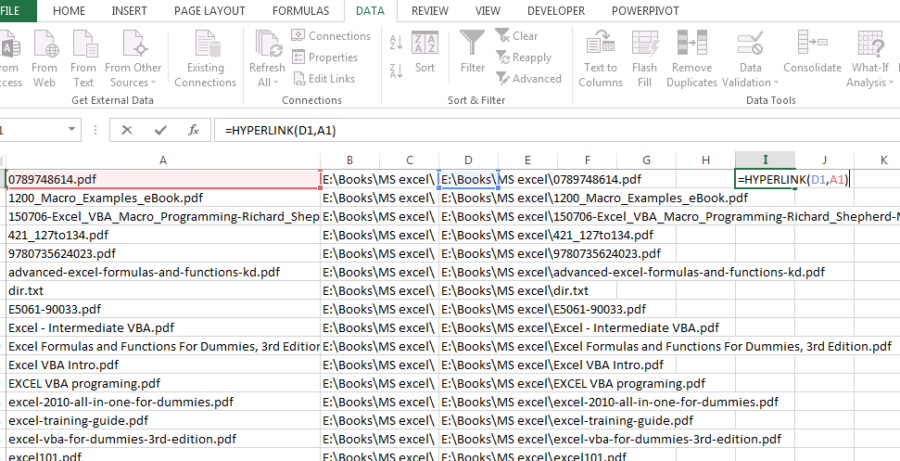Click the Consolidate icon
The height and width of the screenshot is (461, 900).
point(812,52)
